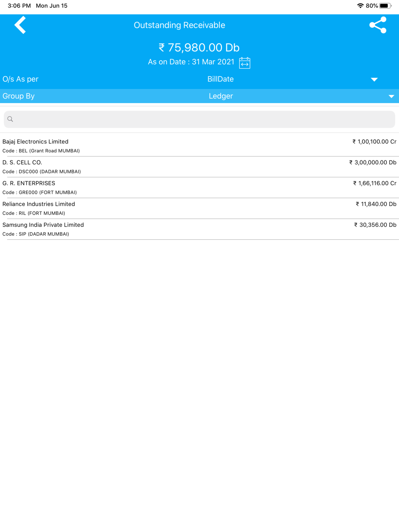Click Code : RIL (FORT MUMBAI)

34,213
